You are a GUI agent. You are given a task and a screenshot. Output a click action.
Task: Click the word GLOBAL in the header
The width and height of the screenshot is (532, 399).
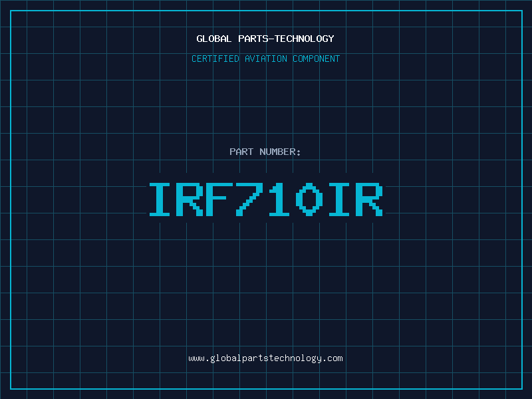coord(214,39)
